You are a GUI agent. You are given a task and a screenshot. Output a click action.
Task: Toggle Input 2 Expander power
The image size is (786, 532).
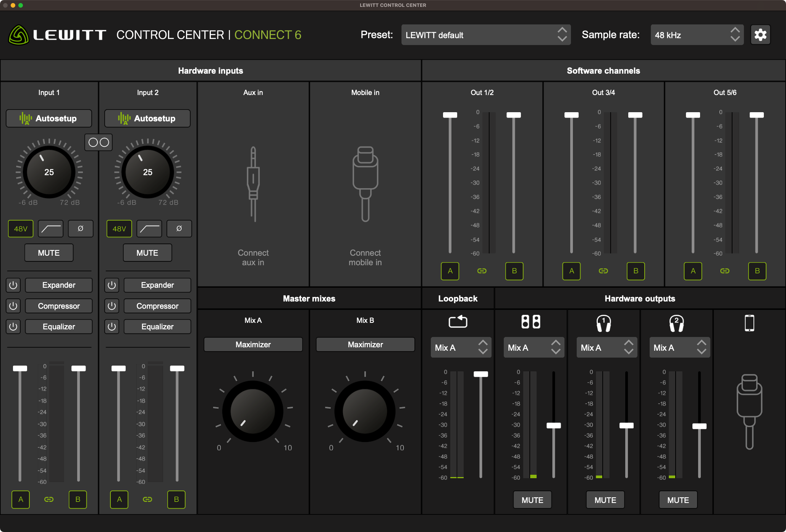click(x=112, y=285)
